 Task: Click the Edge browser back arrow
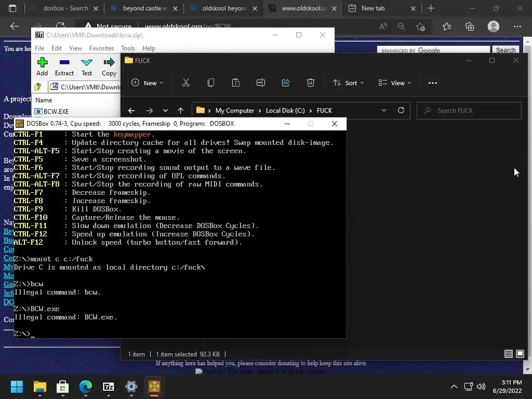point(14,26)
